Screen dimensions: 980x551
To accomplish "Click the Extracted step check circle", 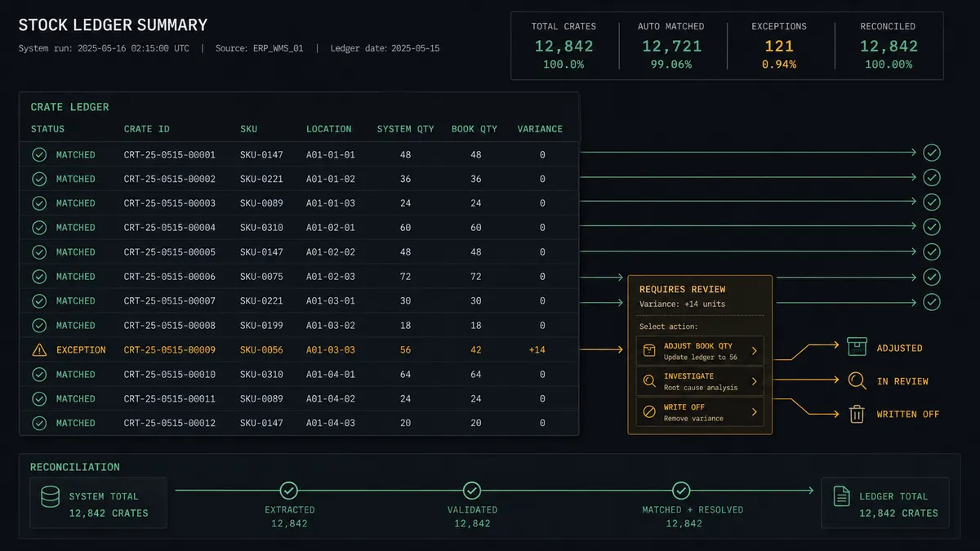I will (289, 491).
